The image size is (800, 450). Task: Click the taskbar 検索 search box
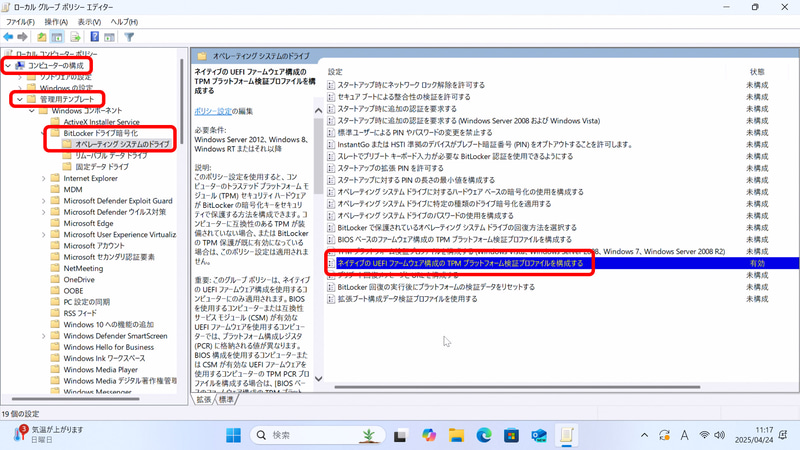pyautogui.click(x=317, y=435)
